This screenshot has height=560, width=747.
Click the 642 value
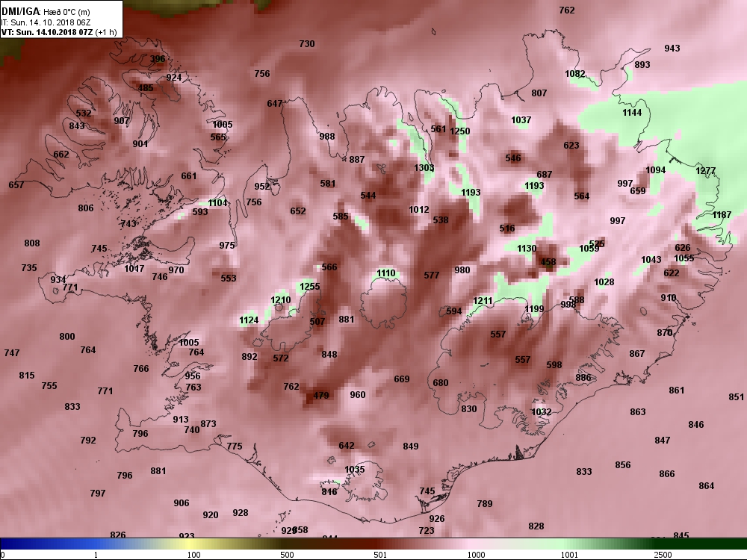coord(347,446)
